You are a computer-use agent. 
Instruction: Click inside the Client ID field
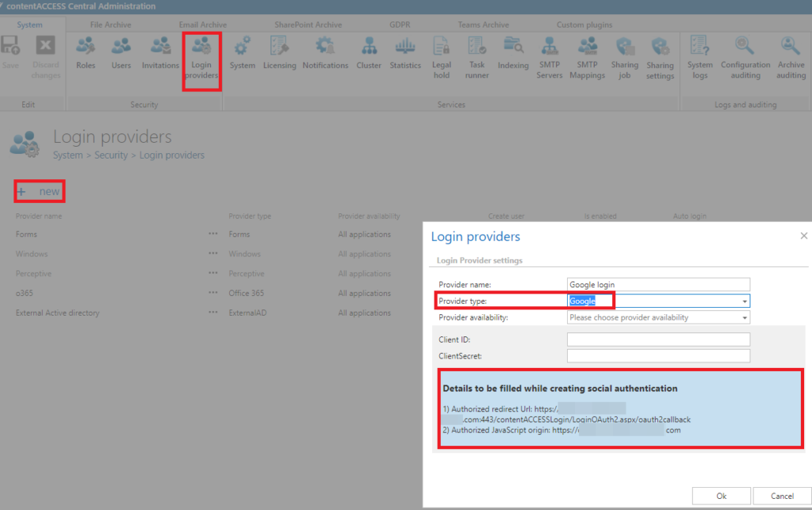point(658,339)
